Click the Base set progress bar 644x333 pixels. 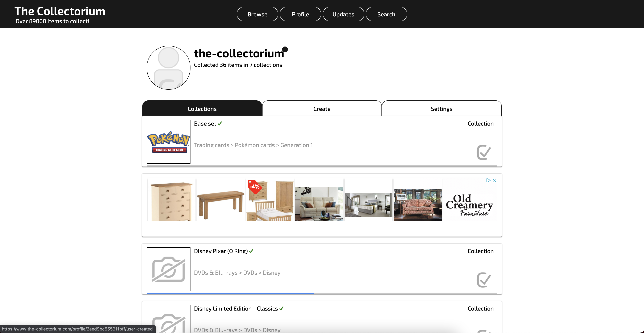(x=322, y=166)
